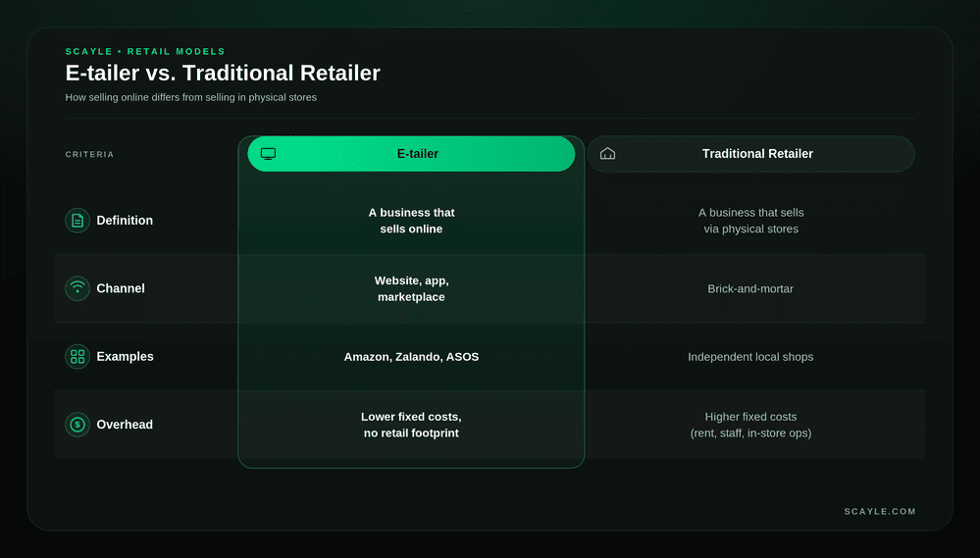Click the grid icon next to Examples
The height and width of the screenshot is (558, 980).
coord(77,357)
